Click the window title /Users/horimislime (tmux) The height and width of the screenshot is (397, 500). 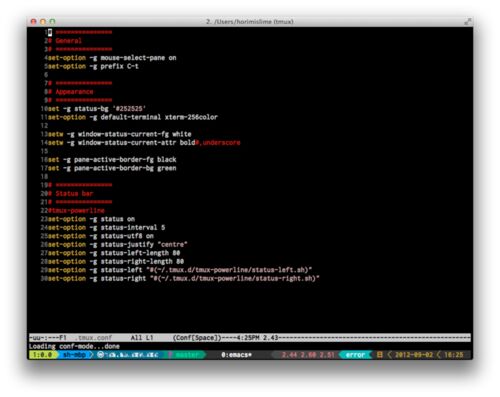pyautogui.click(x=250, y=22)
